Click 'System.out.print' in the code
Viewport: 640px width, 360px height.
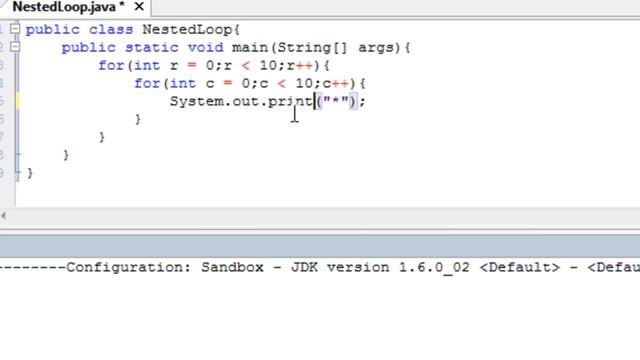pos(241,102)
